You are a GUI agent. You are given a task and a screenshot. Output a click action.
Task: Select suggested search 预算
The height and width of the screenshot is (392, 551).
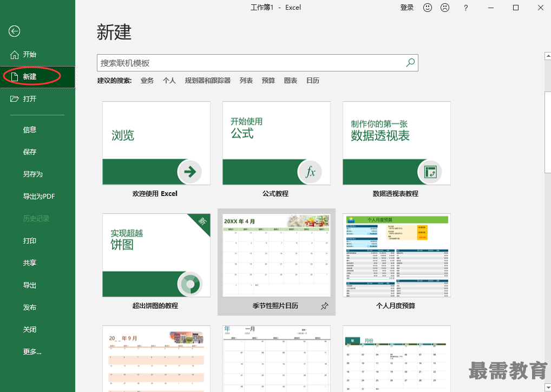pyautogui.click(x=268, y=81)
